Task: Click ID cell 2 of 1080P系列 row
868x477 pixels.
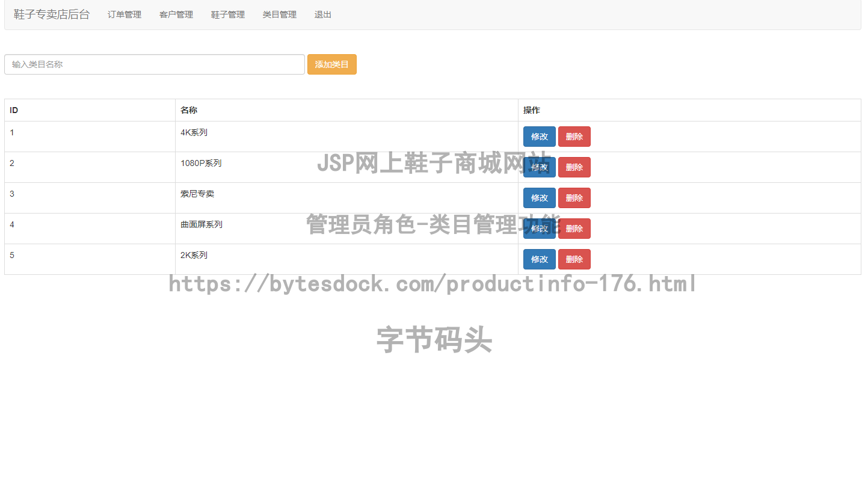Action: [x=90, y=167]
